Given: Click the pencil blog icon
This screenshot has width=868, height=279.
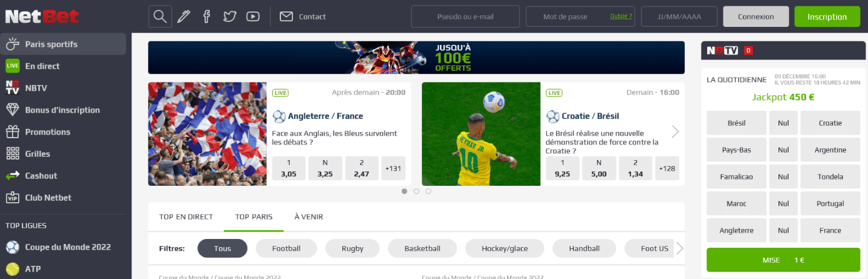Looking at the screenshot, I should coord(183,16).
